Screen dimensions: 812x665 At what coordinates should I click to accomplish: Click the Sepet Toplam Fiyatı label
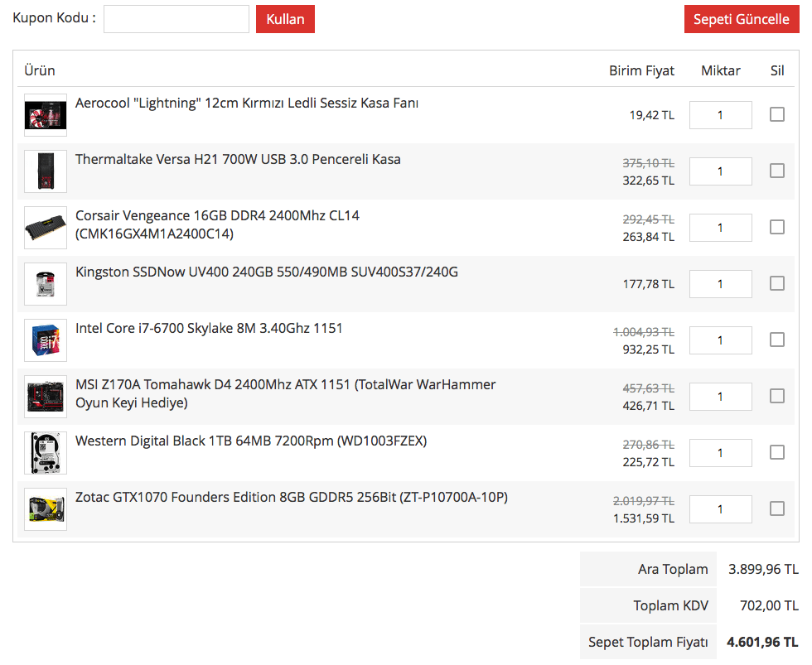[x=648, y=643]
